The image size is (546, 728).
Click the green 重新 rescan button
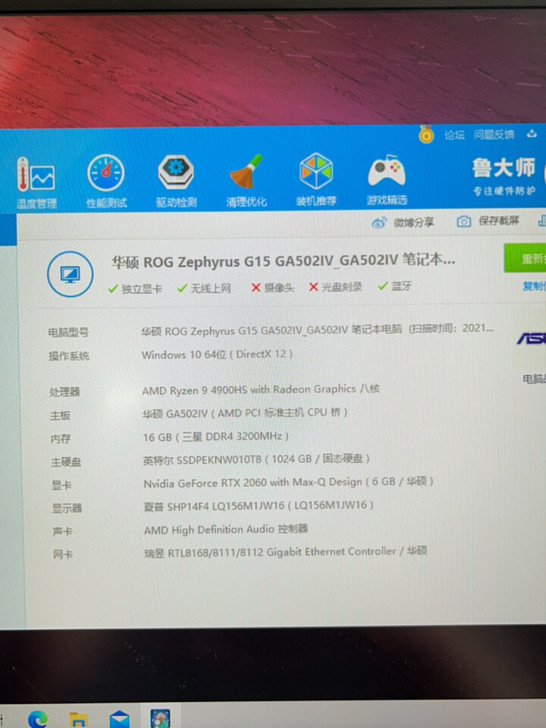point(525,258)
